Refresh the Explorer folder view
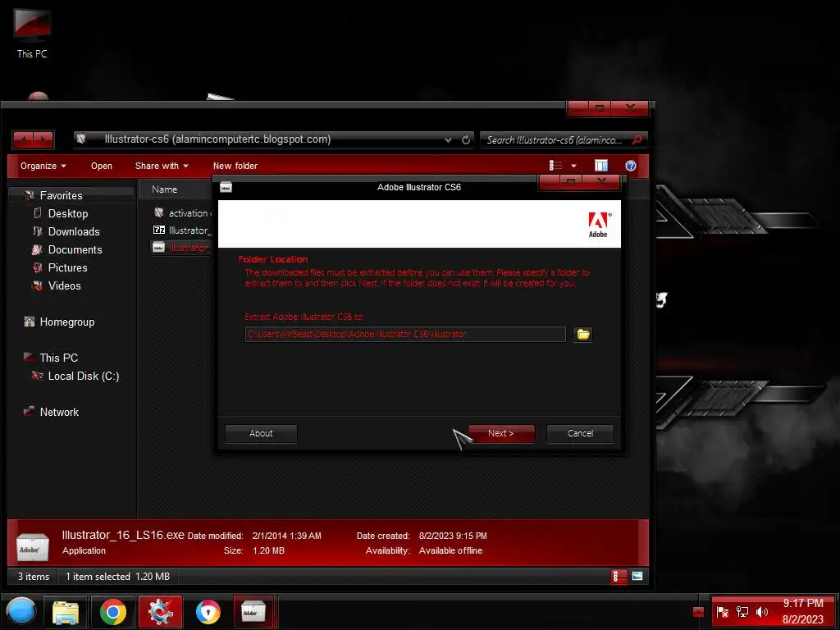This screenshot has height=630, width=840. [x=466, y=139]
